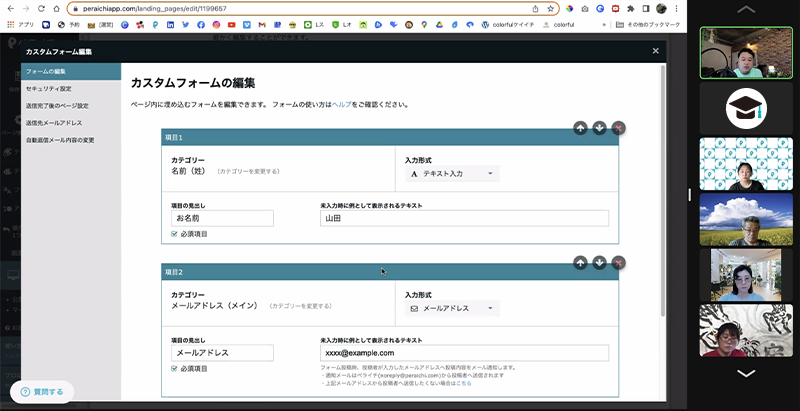The height and width of the screenshot is (411, 800).
Task: Close the カスタムフォーム編集 dialog
Action: point(655,51)
